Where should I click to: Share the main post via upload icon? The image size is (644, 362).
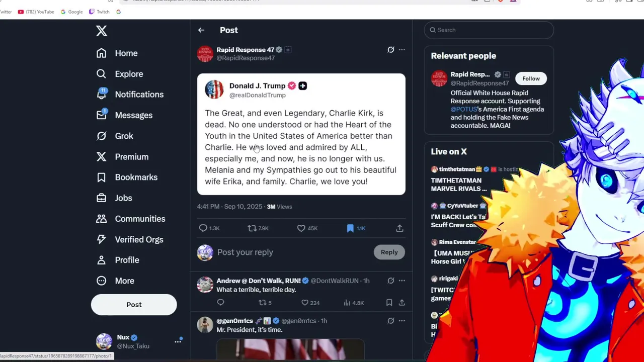point(399,228)
